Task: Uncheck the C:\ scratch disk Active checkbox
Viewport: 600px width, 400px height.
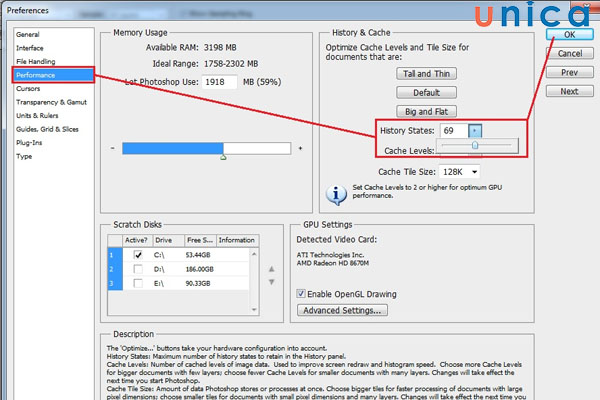Action: point(138,255)
